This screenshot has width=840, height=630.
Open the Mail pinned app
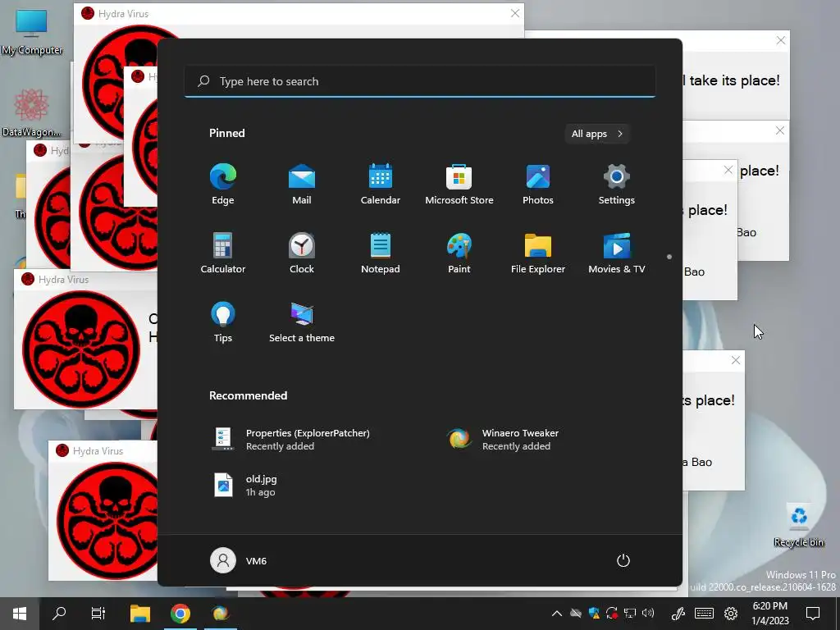pyautogui.click(x=302, y=185)
